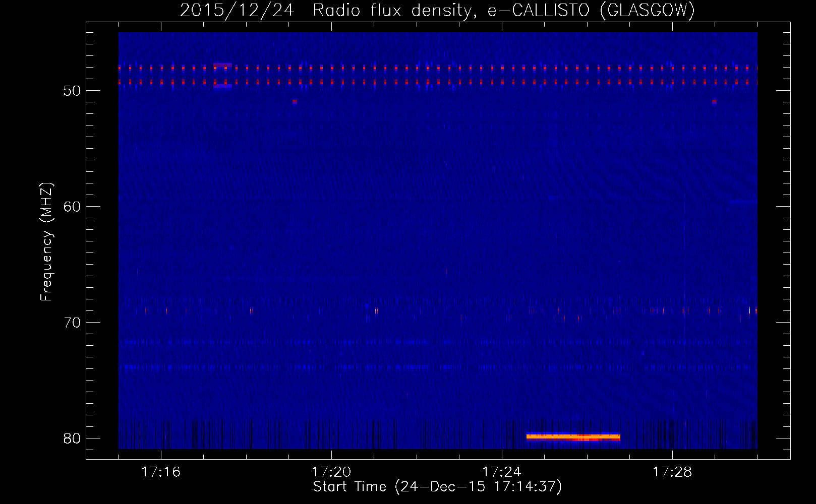Click the 17:28 time tick label
The image size is (816, 504).
pos(672,472)
